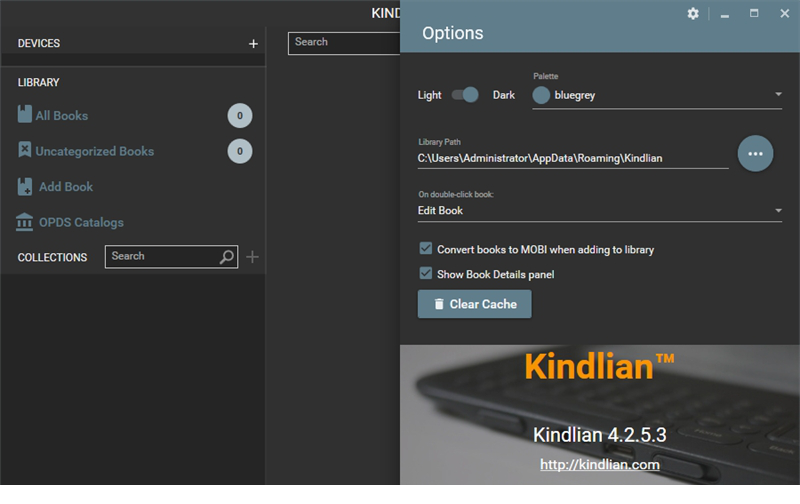Open settings via the gear icon

click(x=693, y=14)
